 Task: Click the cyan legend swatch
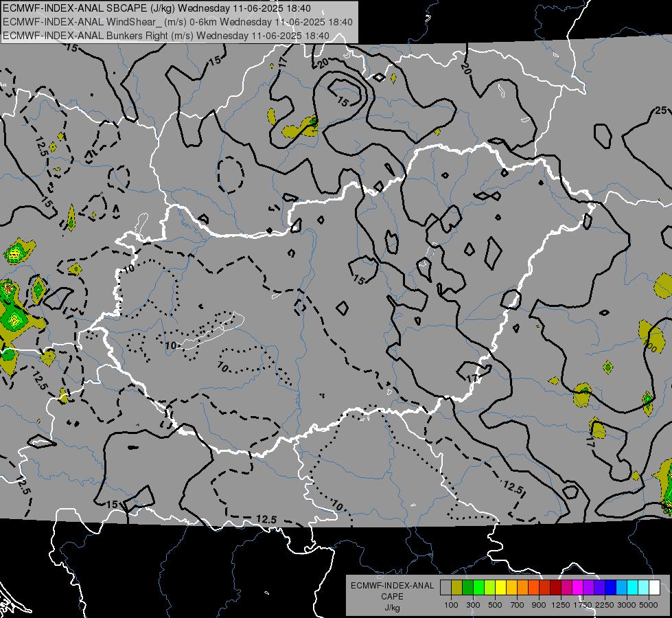tap(633, 588)
